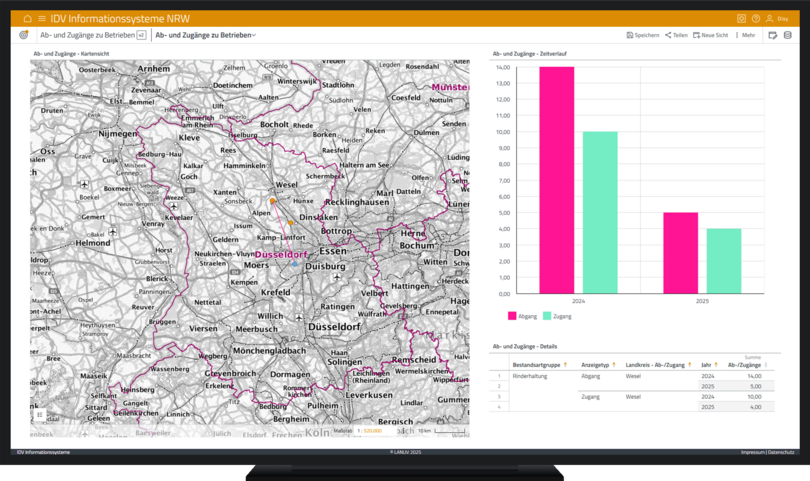The image size is (810, 481).
Task: Toggle the Zugang series in the chart legend
Action: point(555,316)
